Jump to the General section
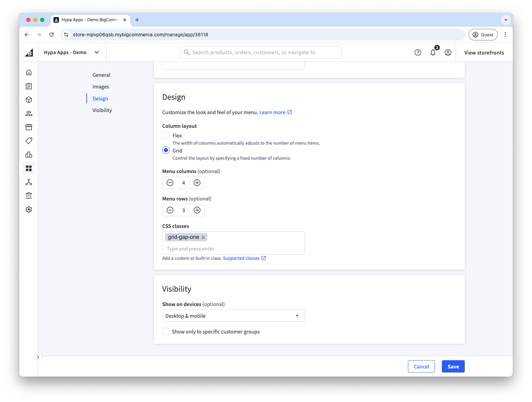Image resolution: width=532 pixels, height=402 pixels. point(101,75)
